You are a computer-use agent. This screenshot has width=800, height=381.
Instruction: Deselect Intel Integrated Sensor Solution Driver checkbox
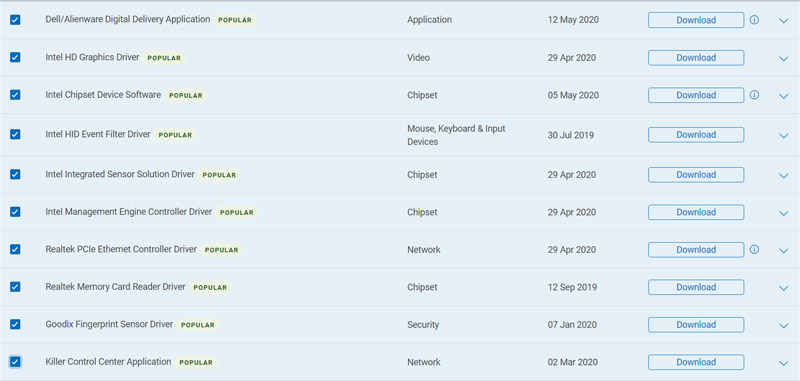point(15,174)
